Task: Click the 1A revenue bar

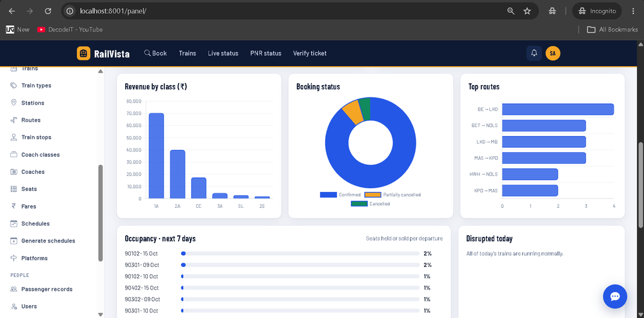Action: pos(156,156)
